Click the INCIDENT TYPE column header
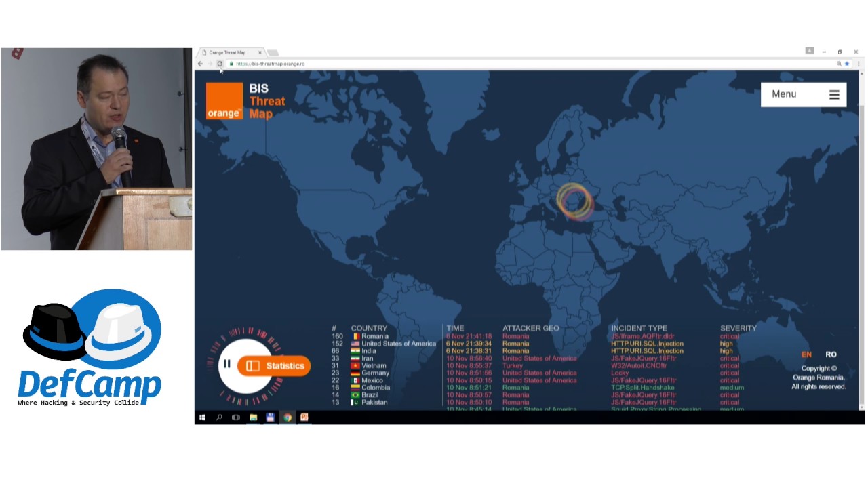The image size is (868, 488). [x=639, y=328]
